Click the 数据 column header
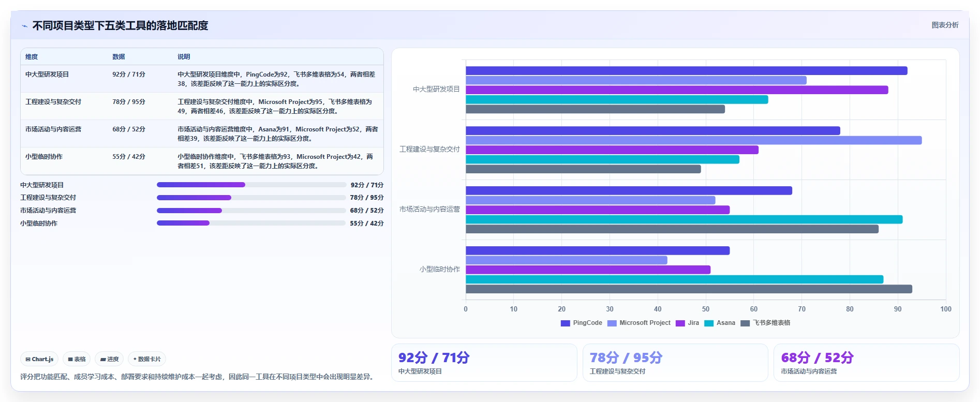The height and width of the screenshot is (402, 980). pos(118,57)
